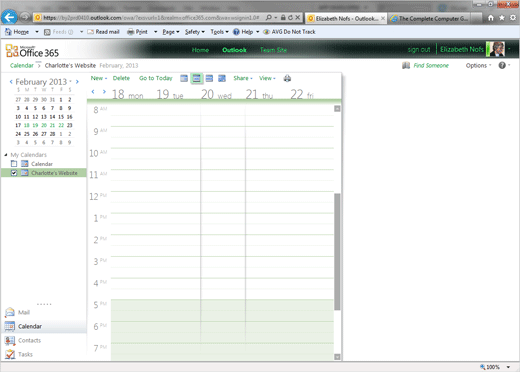Open the Safety menu in IE command bar

[195, 32]
